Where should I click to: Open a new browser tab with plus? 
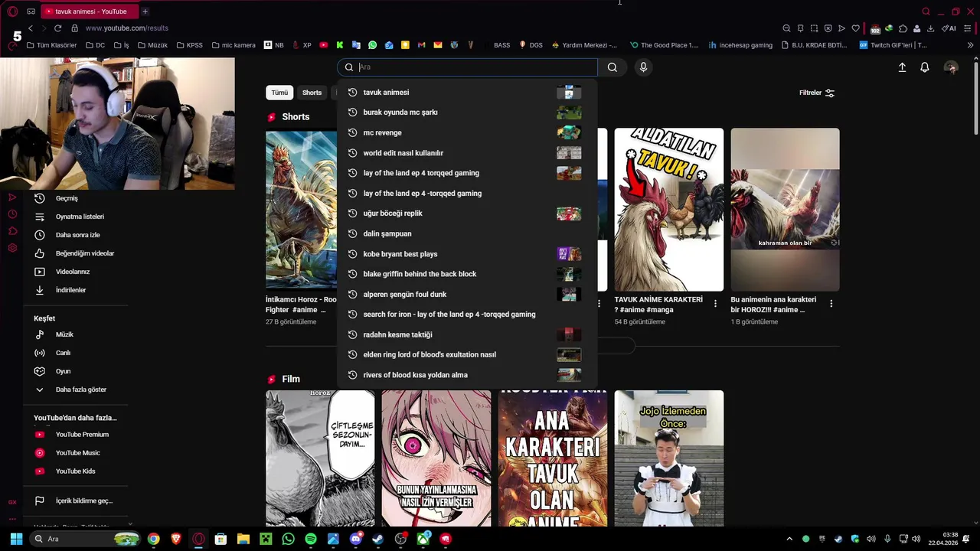coord(145,11)
